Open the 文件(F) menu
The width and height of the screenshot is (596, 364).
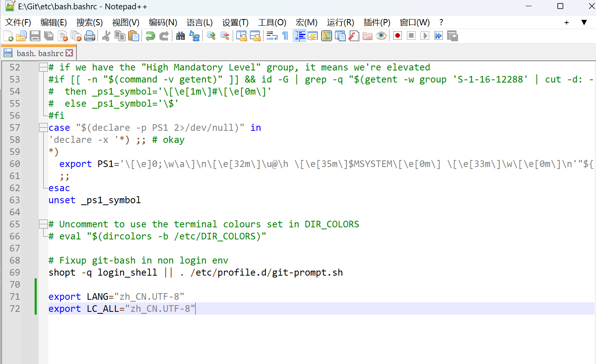point(18,23)
